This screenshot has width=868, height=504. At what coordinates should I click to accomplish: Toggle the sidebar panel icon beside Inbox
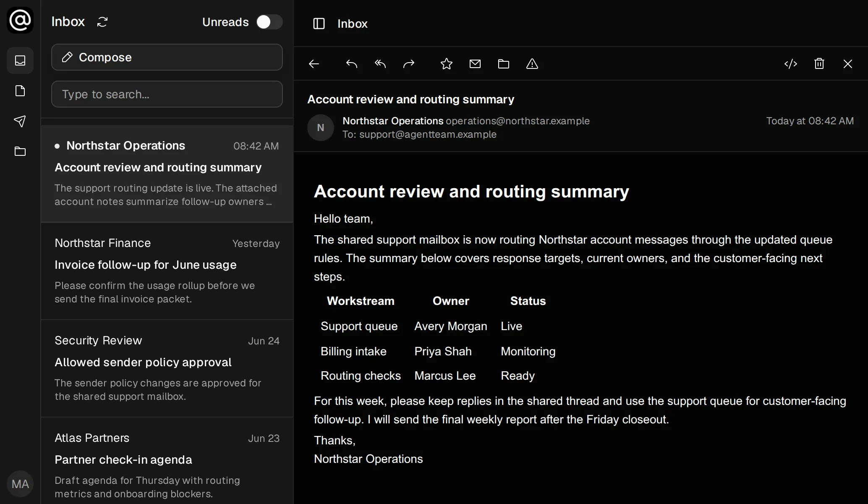(x=319, y=24)
